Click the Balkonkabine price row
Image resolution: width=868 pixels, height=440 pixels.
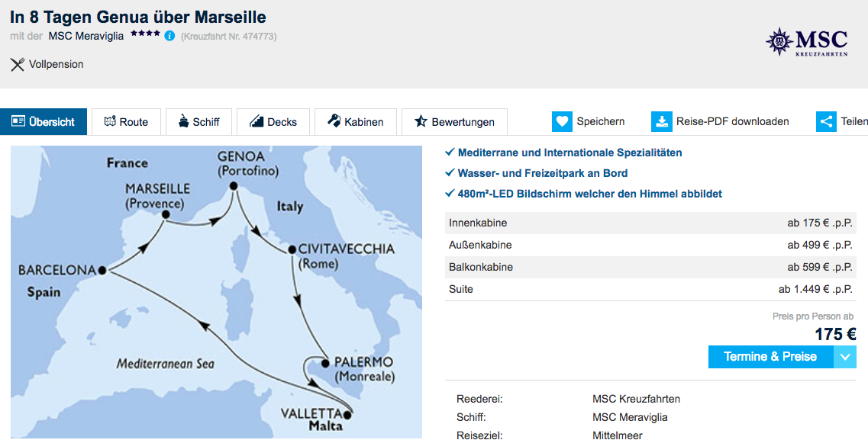650,267
